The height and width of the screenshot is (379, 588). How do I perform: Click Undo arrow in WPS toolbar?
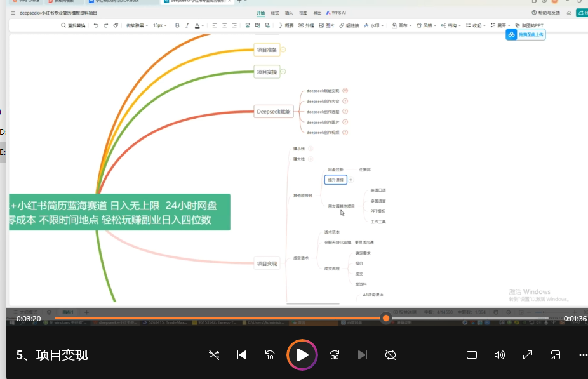(x=96, y=25)
